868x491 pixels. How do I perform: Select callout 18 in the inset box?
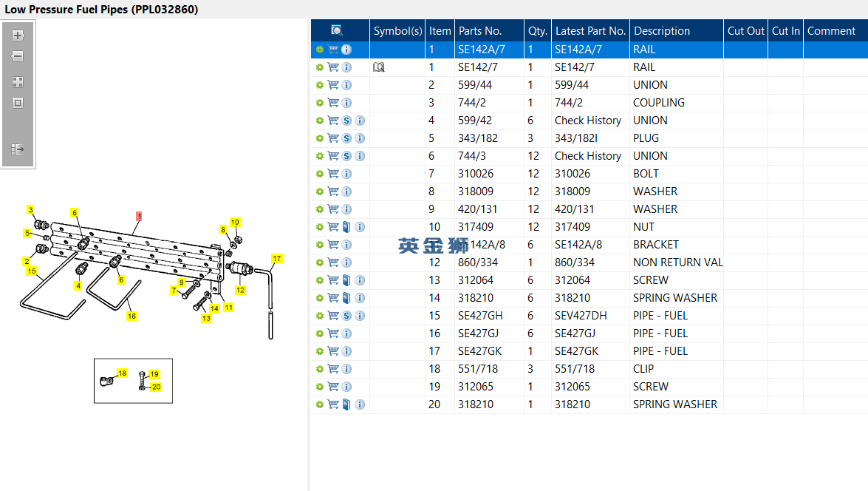[123, 373]
